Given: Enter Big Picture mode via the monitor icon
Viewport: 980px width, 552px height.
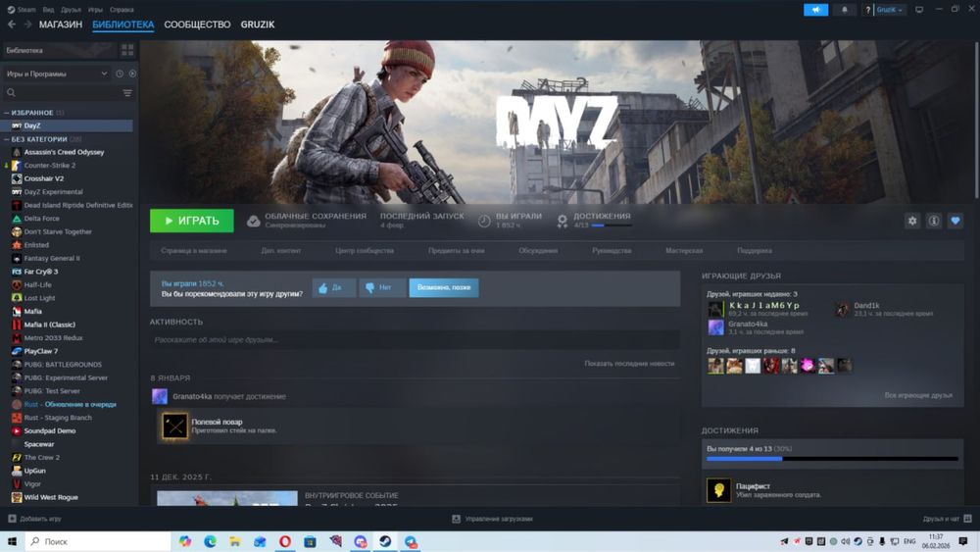Looking at the screenshot, I should pyautogui.click(x=919, y=10).
